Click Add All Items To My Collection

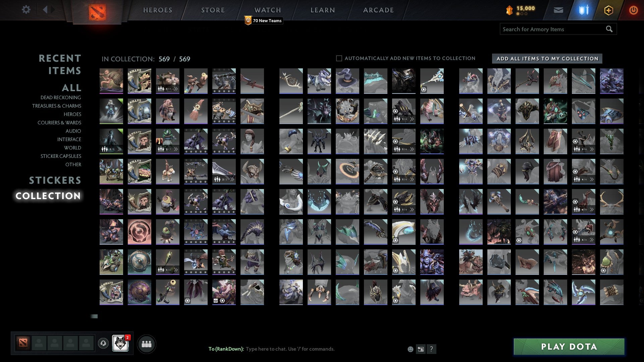(x=547, y=59)
